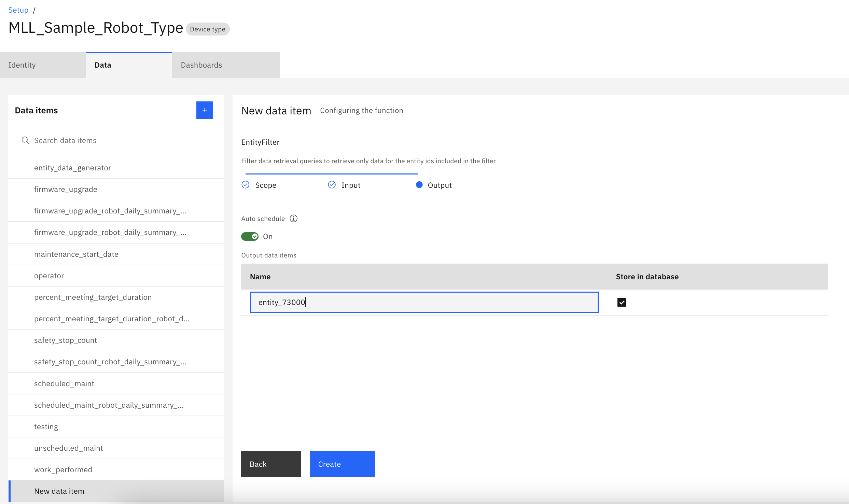Toggle the Auto schedule switch off
Viewport: 849px width, 504px height.
tap(250, 236)
